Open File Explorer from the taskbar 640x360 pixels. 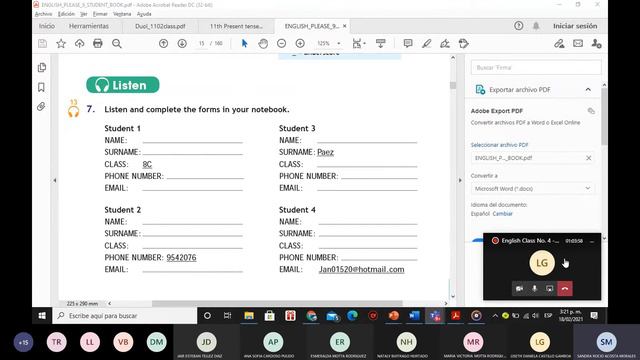pyautogui.click(x=249, y=316)
